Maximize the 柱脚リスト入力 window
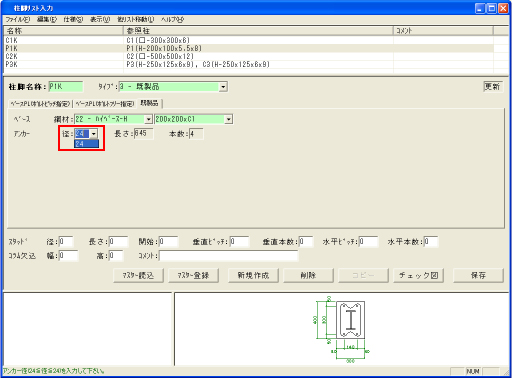Image resolution: width=512 pixels, height=378 pixels. (x=491, y=8)
